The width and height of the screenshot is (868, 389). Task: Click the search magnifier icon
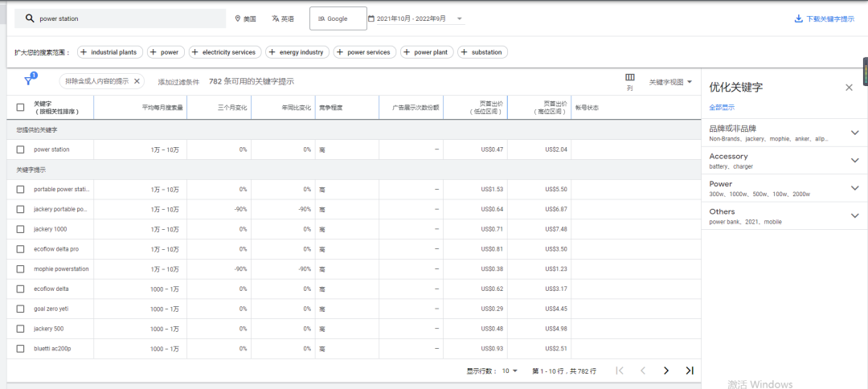[30, 18]
